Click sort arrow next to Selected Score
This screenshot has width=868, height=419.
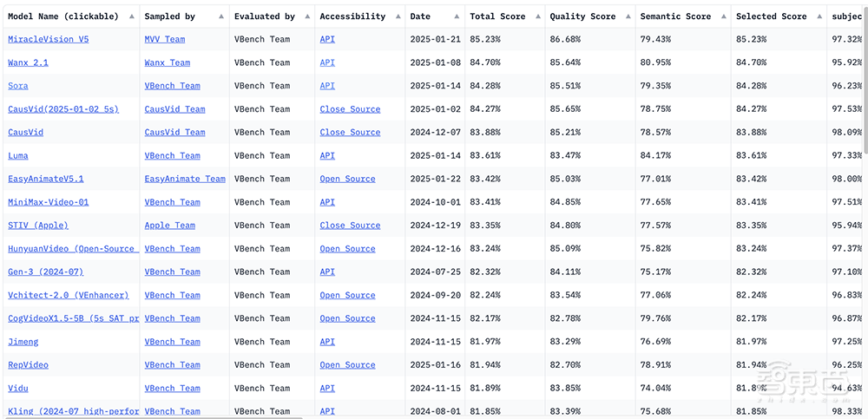(x=818, y=16)
